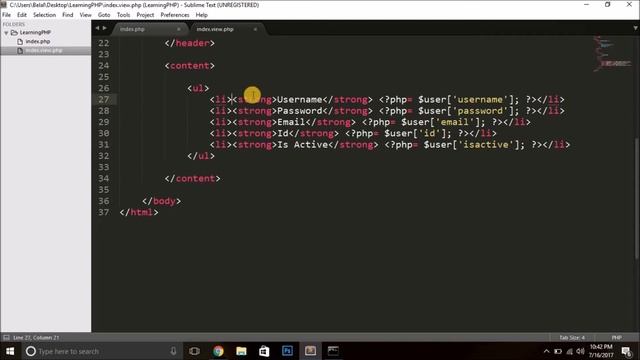Close the index.view.php tab

coord(255,29)
